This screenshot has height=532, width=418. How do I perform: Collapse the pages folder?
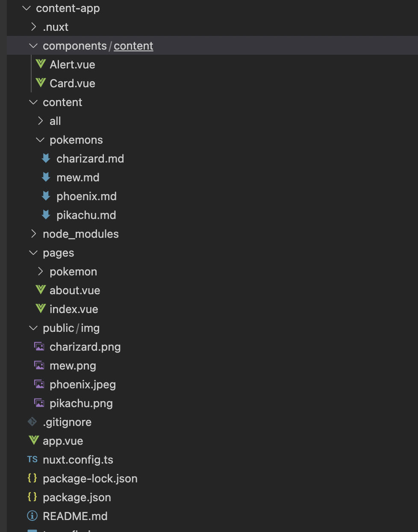coord(33,253)
